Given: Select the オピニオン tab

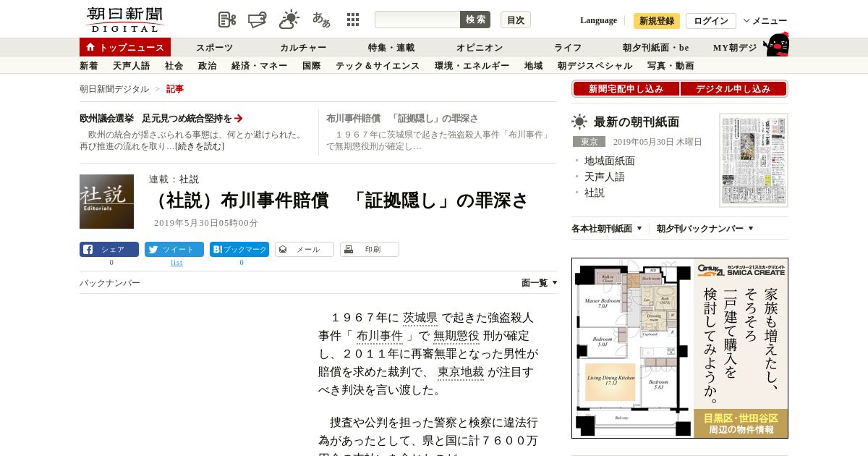Looking at the screenshot, I should point(480,47).
